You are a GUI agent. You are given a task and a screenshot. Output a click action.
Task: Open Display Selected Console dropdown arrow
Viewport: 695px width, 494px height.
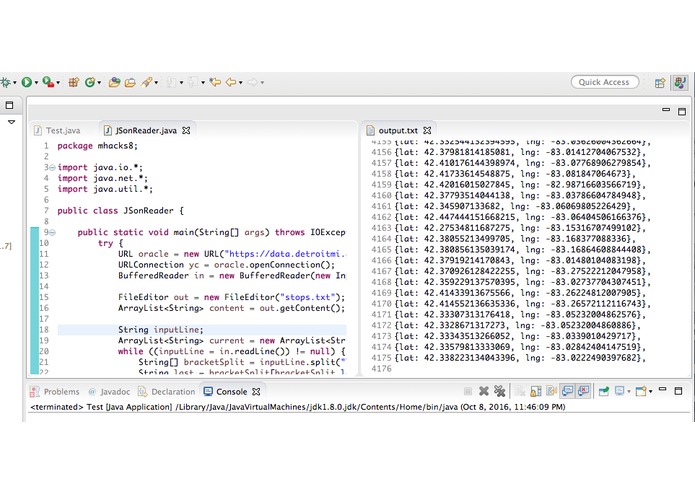(x=629, y=392)
